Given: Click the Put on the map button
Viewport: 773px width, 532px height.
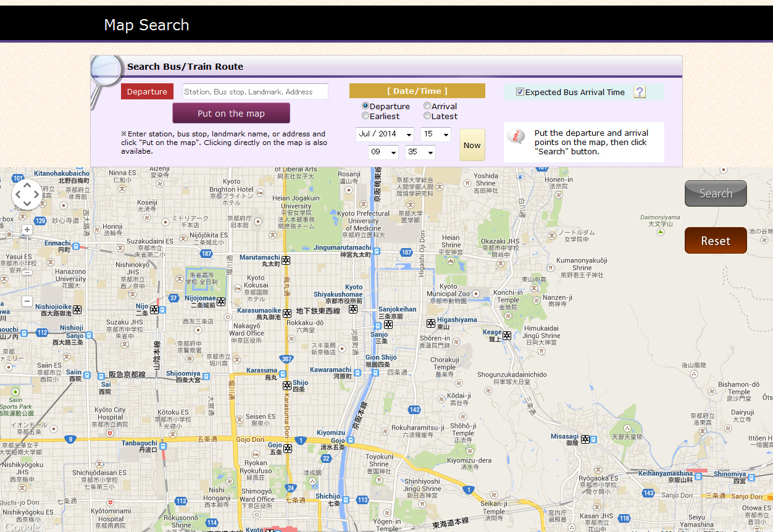Looking at the screenshot, I should [x=231, y=114].
